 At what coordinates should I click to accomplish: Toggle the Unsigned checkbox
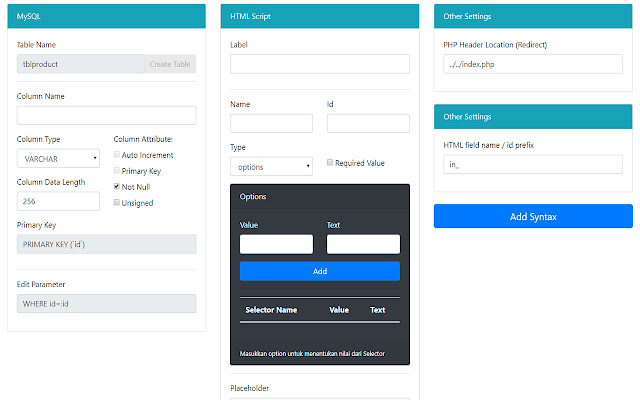point(117,202)
